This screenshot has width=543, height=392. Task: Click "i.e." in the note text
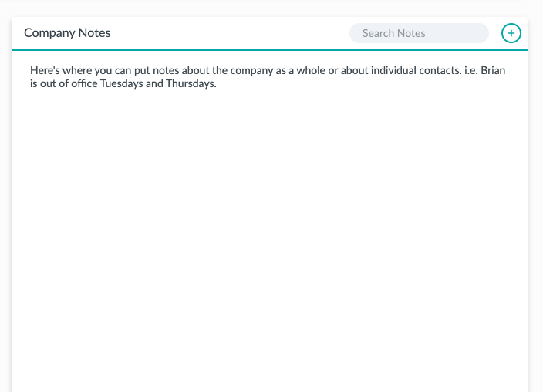[471, 70]
